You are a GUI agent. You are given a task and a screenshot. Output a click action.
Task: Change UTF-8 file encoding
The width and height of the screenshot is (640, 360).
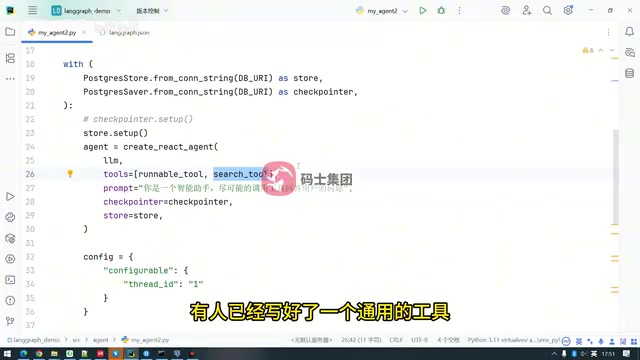pos(419,340)
